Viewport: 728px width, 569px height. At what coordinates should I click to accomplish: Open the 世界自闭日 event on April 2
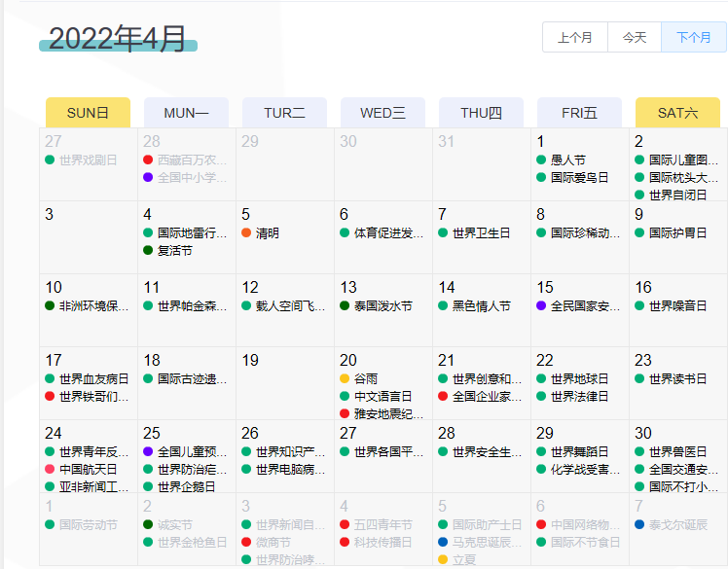point(677,195)
